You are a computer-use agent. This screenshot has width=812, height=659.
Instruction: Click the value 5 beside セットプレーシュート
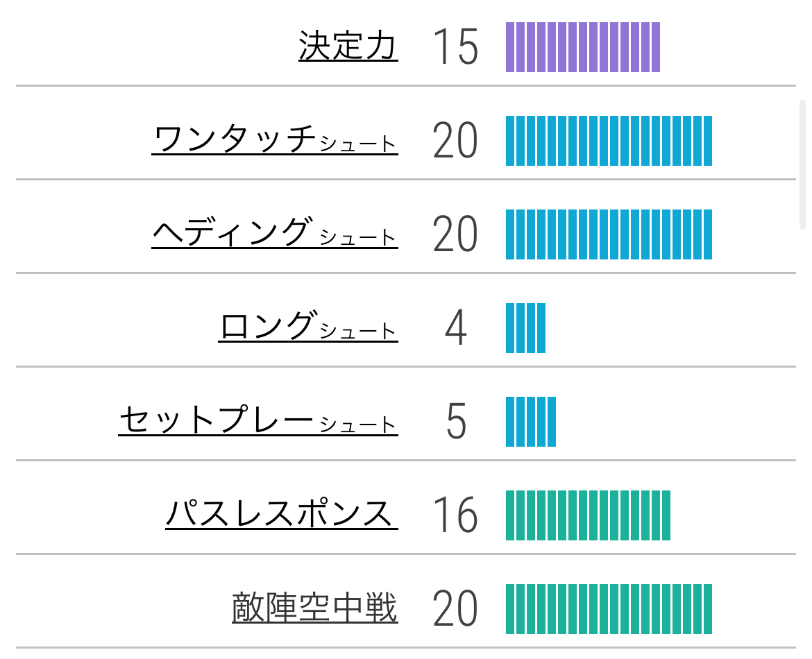[455, 422]
